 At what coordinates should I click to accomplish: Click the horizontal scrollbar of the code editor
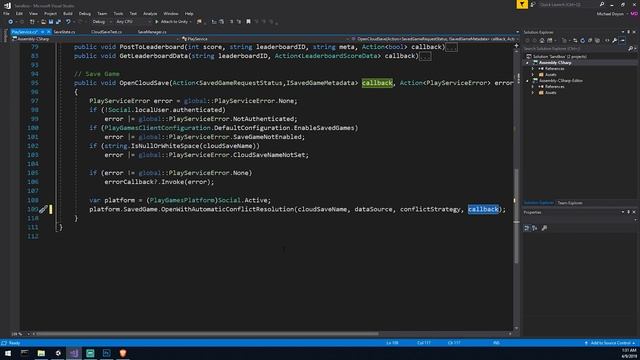click(208, 334)
